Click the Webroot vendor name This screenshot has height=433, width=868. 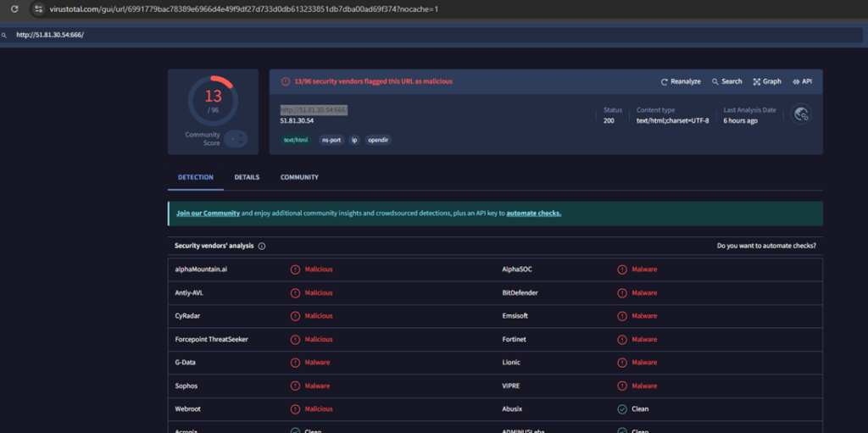pyautogui.click(x=187, y=409)
